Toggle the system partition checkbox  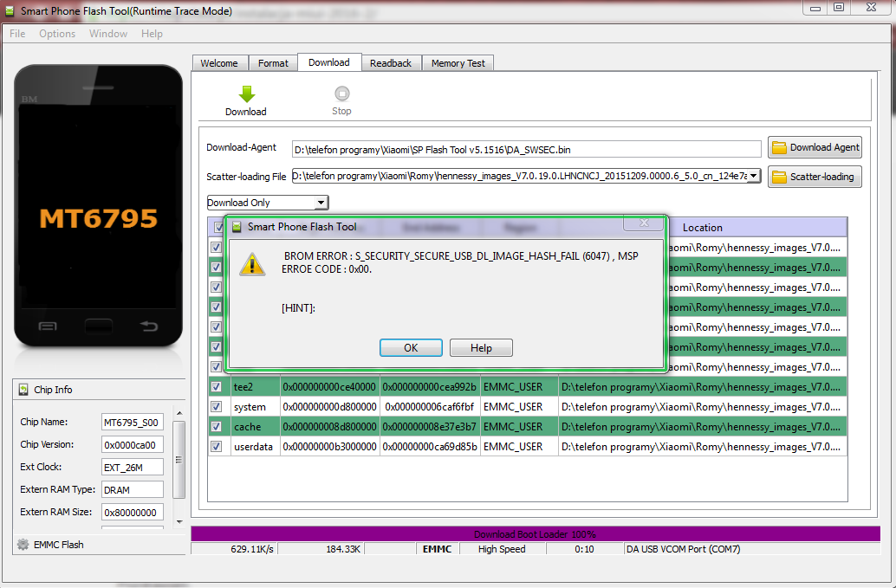click(217, 406)
